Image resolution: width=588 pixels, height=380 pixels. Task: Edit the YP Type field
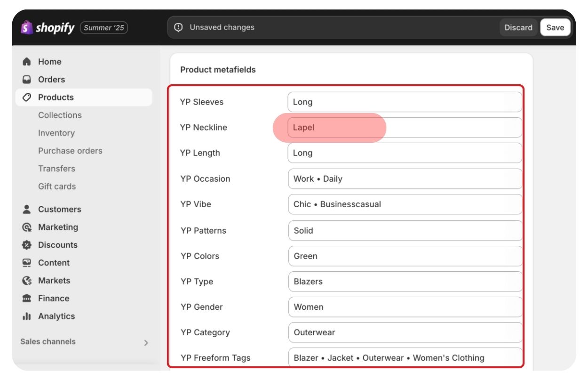pyautogui.click(x=405, y=282)
